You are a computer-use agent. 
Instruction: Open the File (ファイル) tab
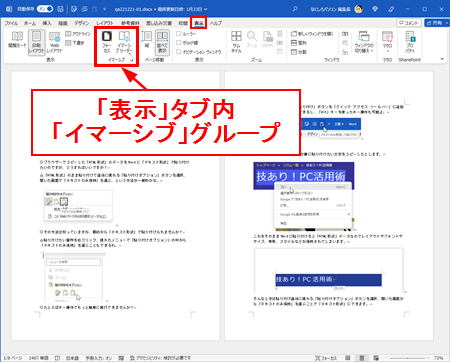point(11,23)
